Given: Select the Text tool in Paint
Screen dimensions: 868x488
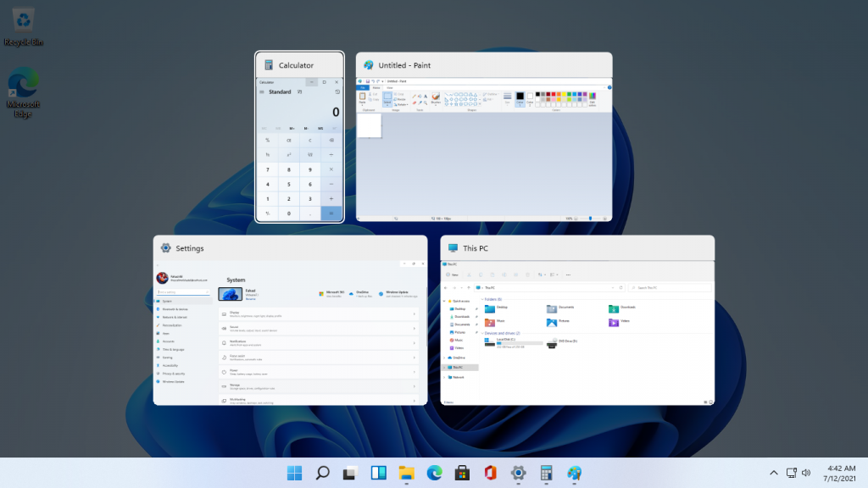Looking at the screenshot, I should (425, 96).
